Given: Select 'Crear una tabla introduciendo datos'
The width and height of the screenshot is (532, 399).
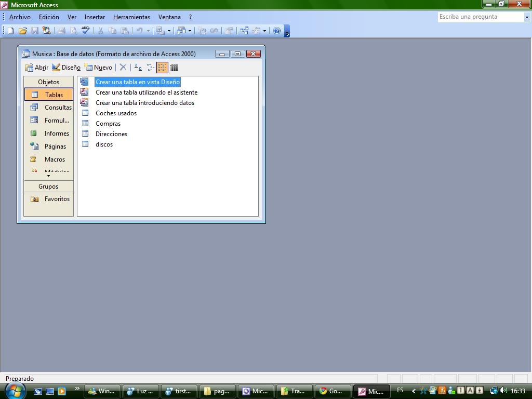Looking at the screenshot, I should click(x=145, y=103).
